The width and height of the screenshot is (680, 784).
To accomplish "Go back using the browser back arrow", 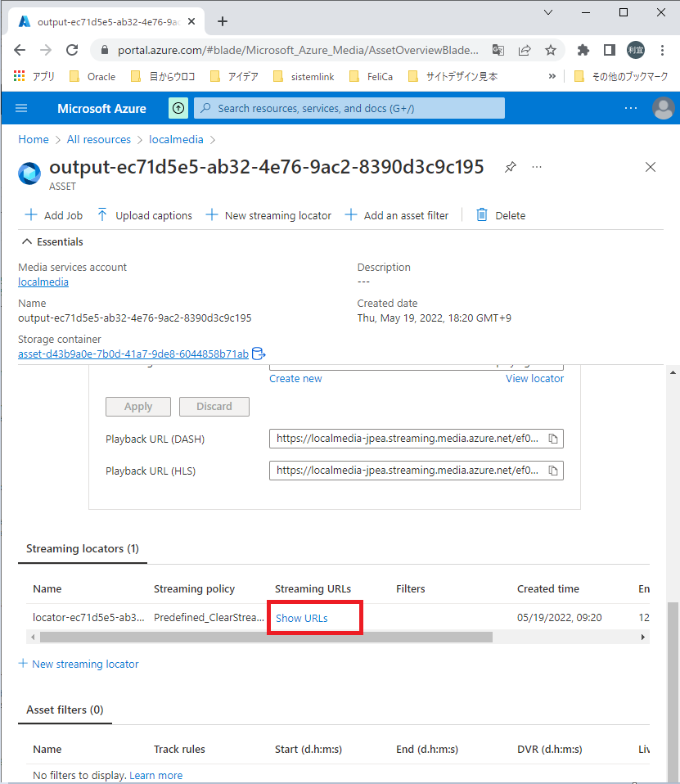I will coord(20,50).
